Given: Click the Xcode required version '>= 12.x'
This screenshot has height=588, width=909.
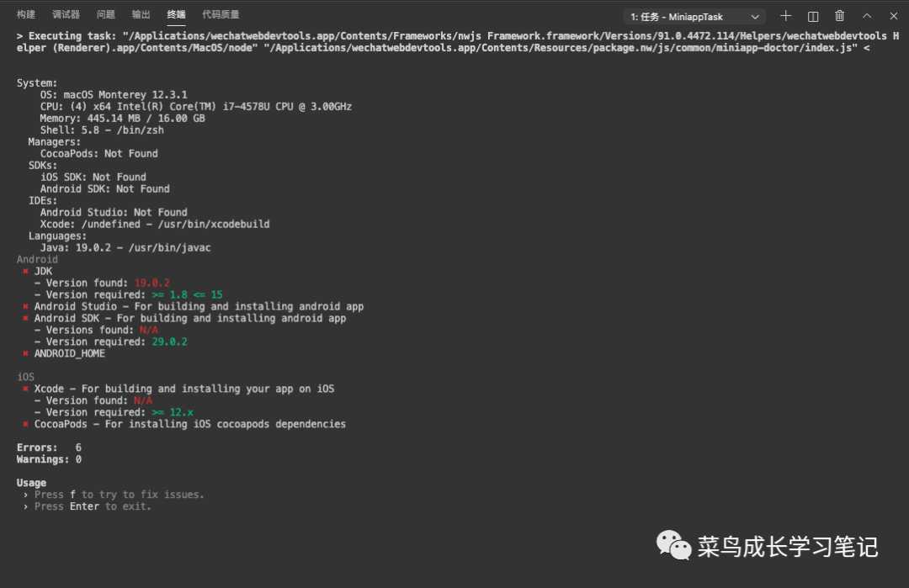Looking at the screenshot, I should click(x=173, y=412).
